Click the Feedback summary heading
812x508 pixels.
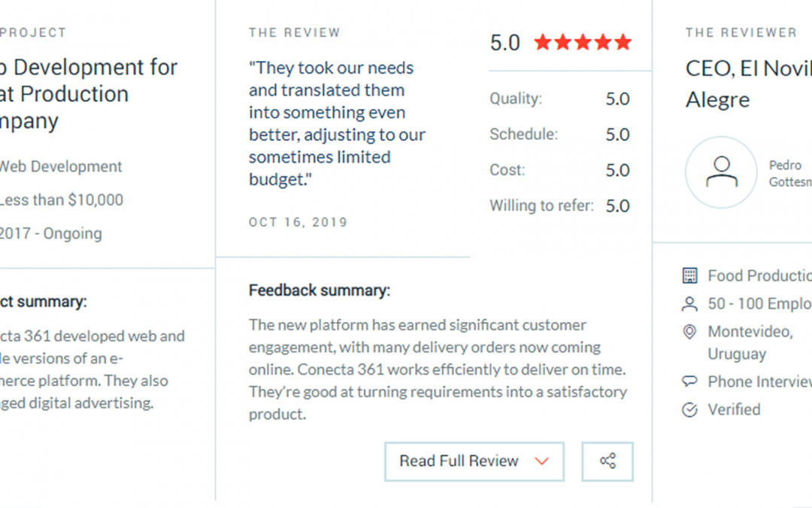pyautogui.click(x=320, y=291)
